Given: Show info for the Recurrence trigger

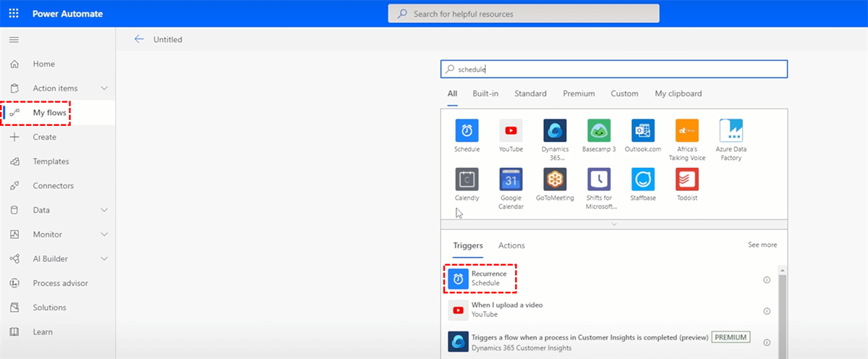Looking at the screenshot, I should 767,279.
